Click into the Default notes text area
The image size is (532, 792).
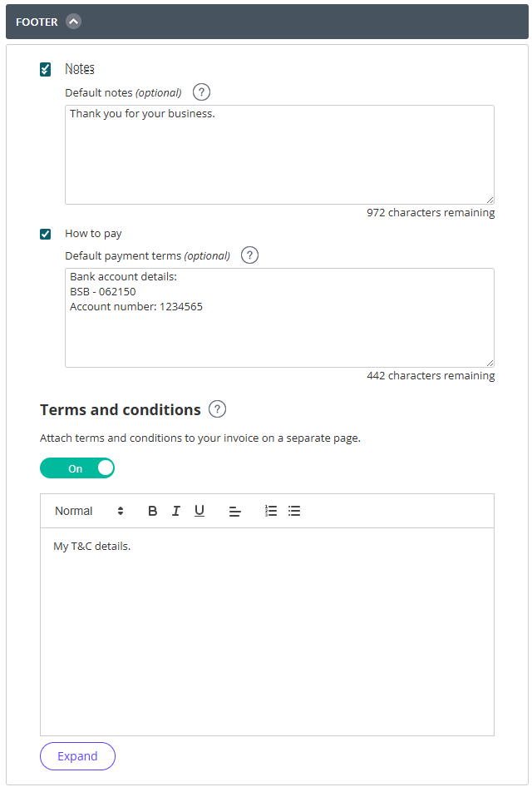(x=279, y=155)
